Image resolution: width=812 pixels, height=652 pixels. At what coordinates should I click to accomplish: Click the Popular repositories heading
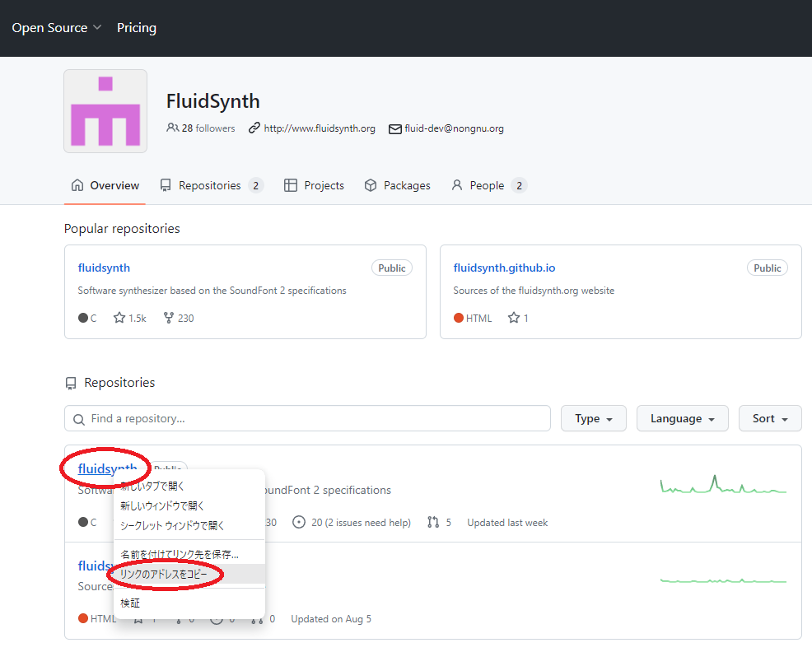(x=122, y=228)
